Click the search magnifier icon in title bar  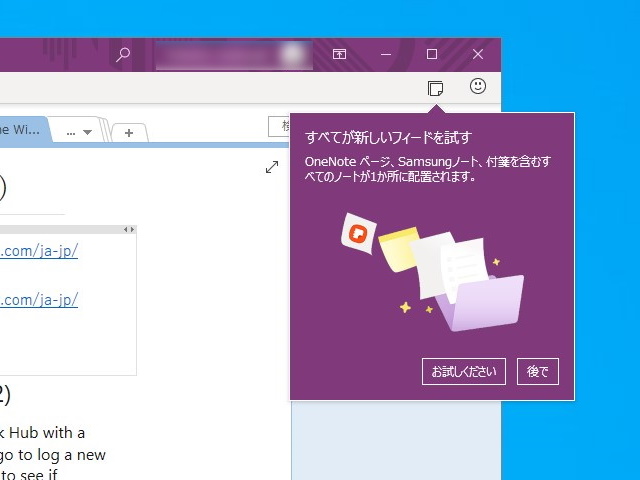tap(123, 54)
